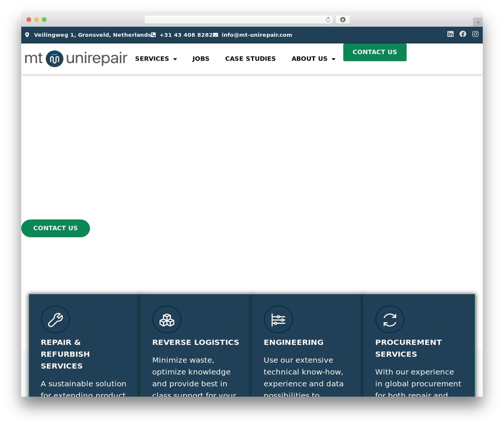Click the Engineering sliders icon
Screen dimensions: 504x427
[x=278, y=319]
